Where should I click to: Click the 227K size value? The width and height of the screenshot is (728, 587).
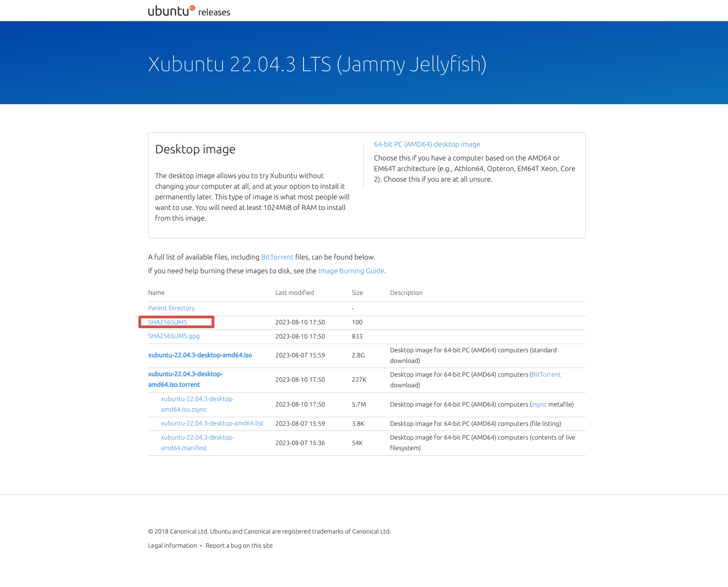[359, 380]
